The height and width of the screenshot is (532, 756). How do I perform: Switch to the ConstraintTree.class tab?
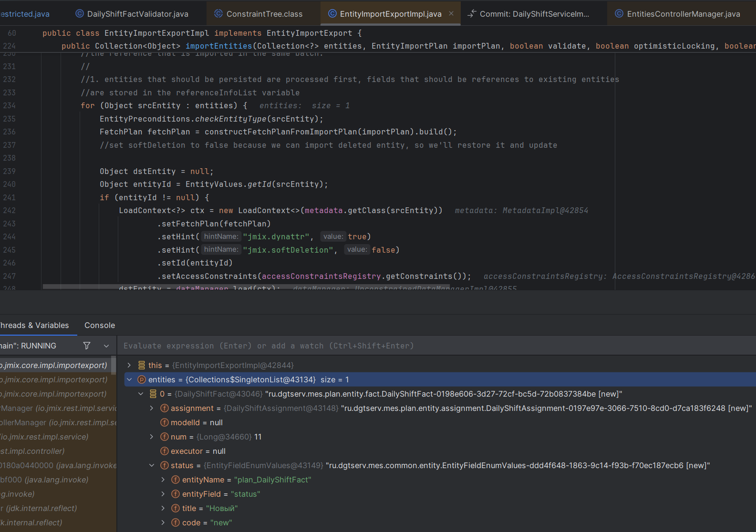(x=259, y=14)
